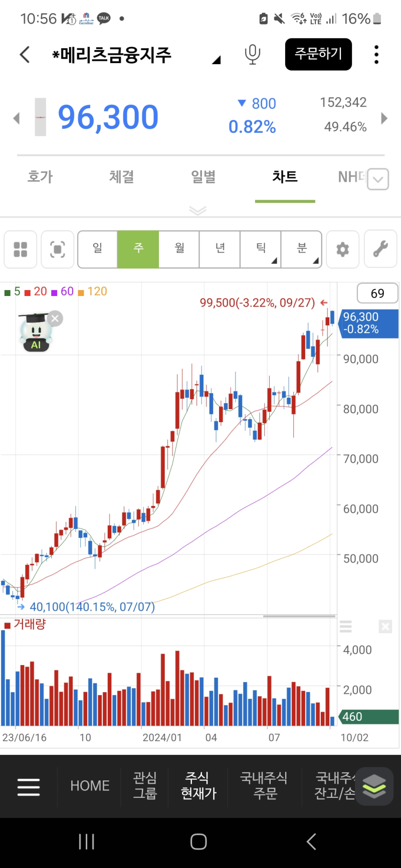
Task: Open chart settings gear icon
Action: [x=342, y=249]
